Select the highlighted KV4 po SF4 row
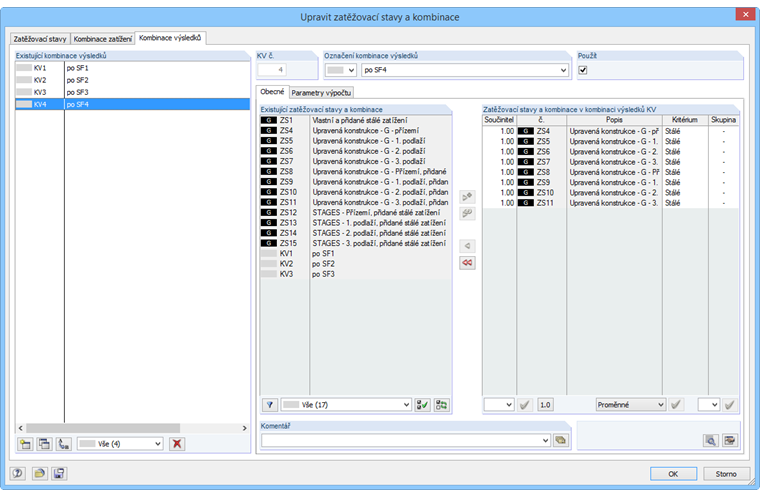This screenshot has width=760, height=498. tap(132, 104)
